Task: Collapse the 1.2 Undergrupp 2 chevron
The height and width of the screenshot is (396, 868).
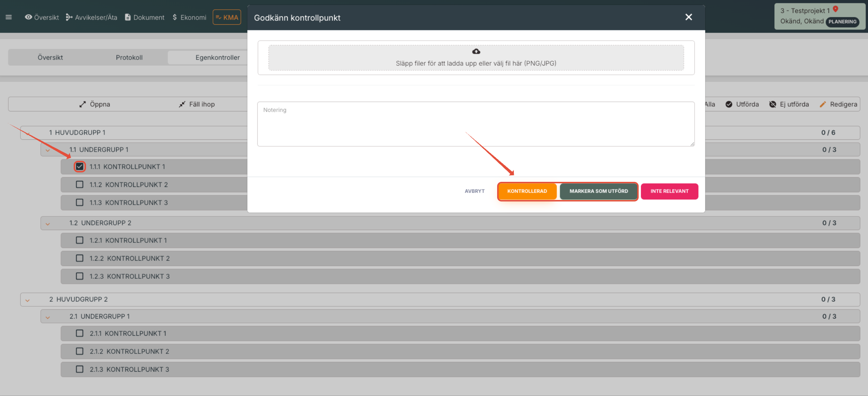Action: pyautogui.click(x=48, y=224)
